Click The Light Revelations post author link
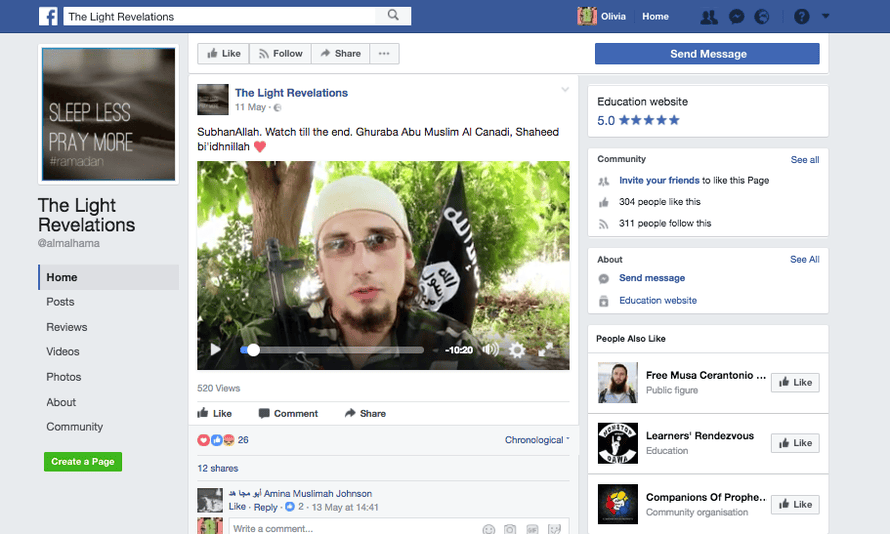This screenshot has height=534, width=890. [x=291, y=92]
